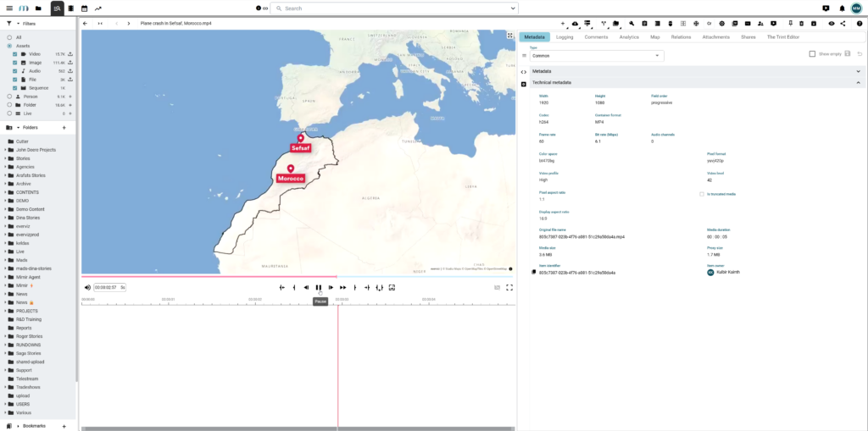868x431 pixels.
Task: Switch to the Relations tab
Action: click(681, 37)
